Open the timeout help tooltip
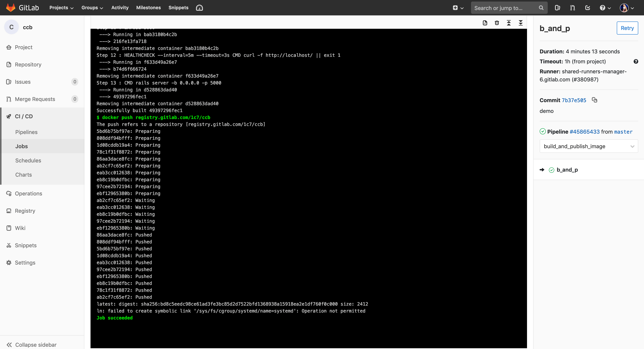Viewport: 644px width, 349px height. pos(636,61)
